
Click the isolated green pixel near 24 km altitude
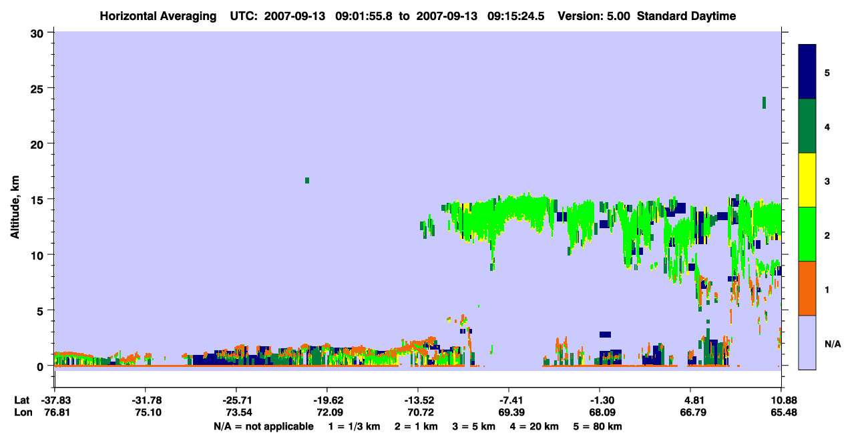tap(764, 102)
